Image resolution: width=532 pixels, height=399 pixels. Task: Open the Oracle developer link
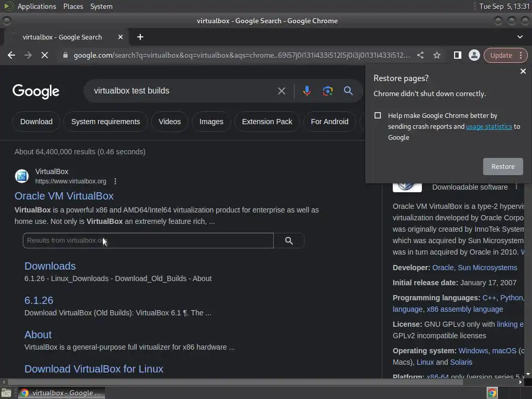click(443, 268)
